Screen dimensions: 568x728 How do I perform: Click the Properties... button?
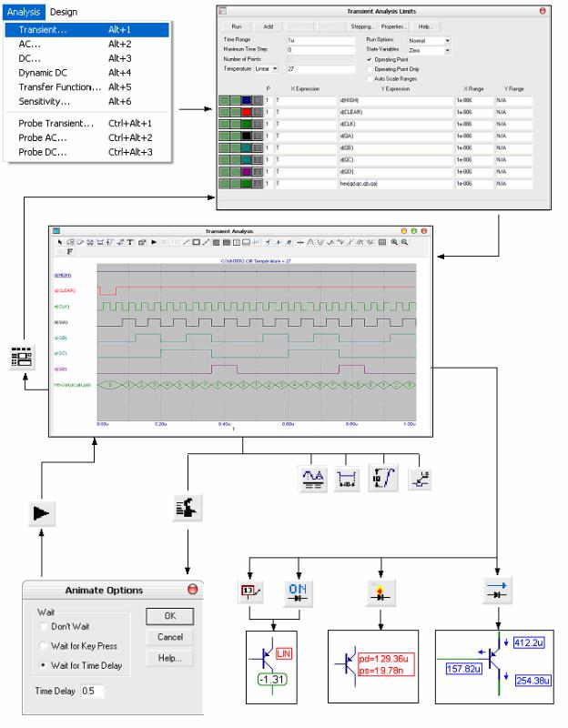click(x=393, y=26)
